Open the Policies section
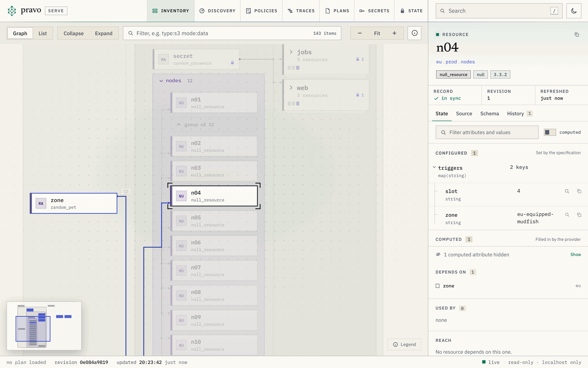588x368 pixels. [262, 11]
